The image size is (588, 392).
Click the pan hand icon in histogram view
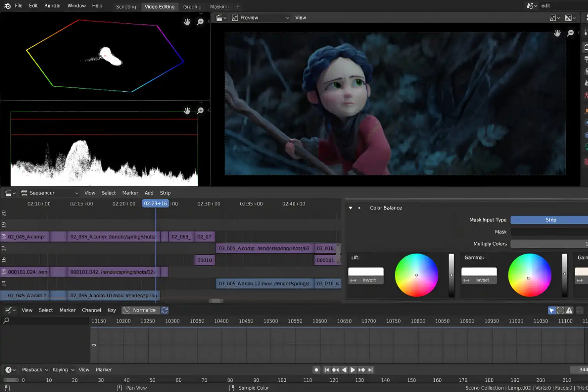[x=187, y=111]
